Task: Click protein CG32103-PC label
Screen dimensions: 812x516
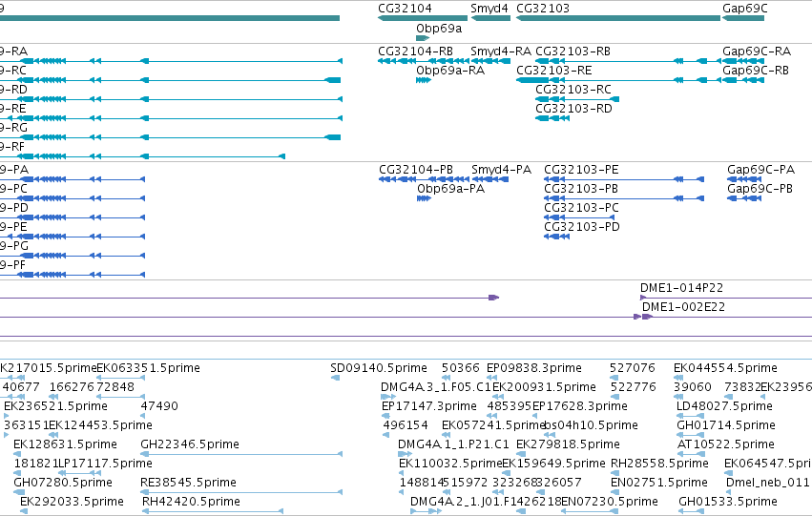Action: click(x=581, y=208)
